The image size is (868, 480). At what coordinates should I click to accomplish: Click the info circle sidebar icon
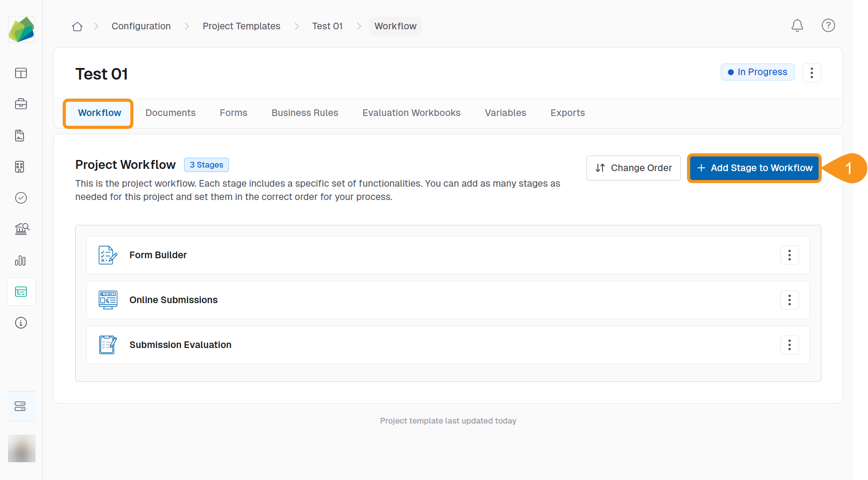pos(21,323)
